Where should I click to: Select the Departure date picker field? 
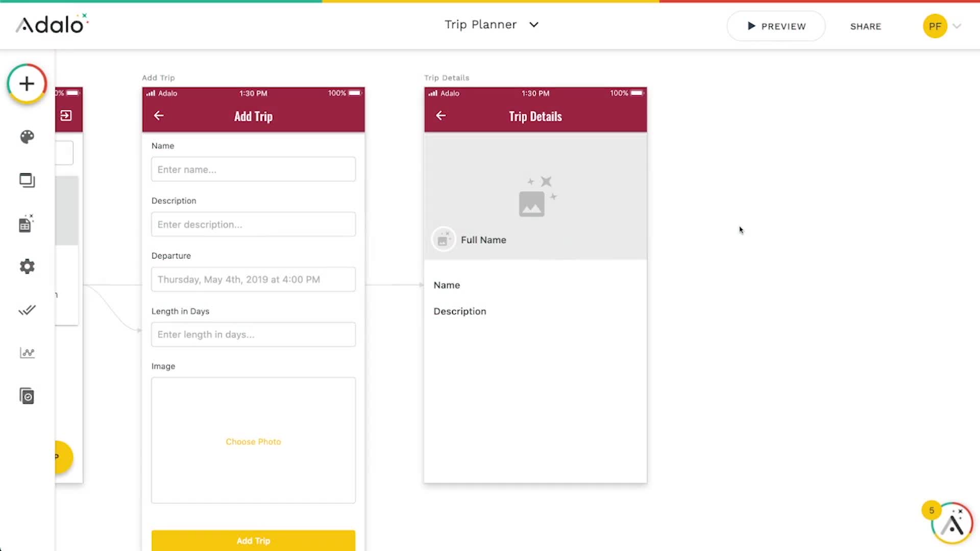click(x=253, y=280)
